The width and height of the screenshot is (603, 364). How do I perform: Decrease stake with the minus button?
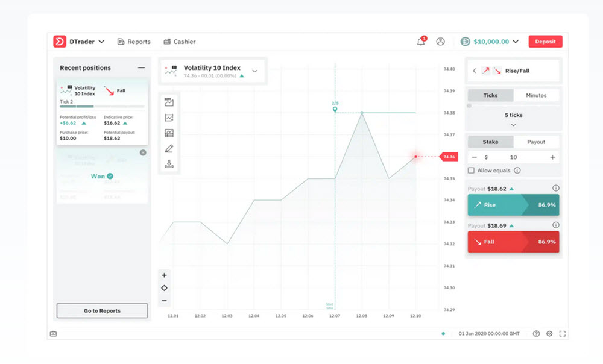click(474, 157)
